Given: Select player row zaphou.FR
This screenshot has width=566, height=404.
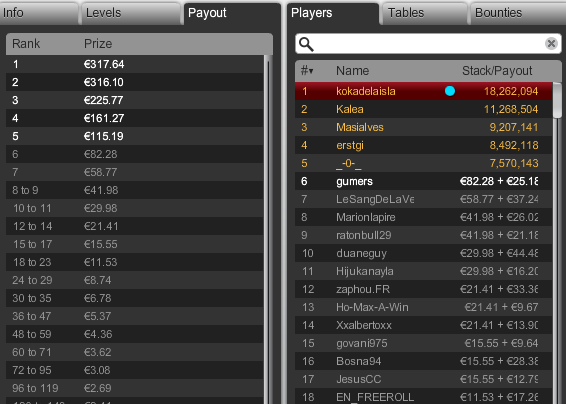Looking at the screenshot, I should tap(423, 289).
